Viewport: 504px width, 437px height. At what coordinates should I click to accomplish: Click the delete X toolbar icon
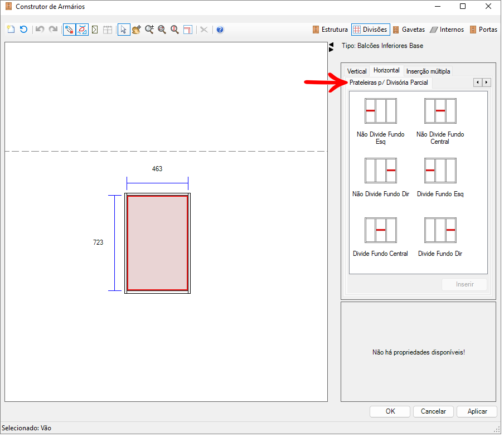[x=204, y=30]
